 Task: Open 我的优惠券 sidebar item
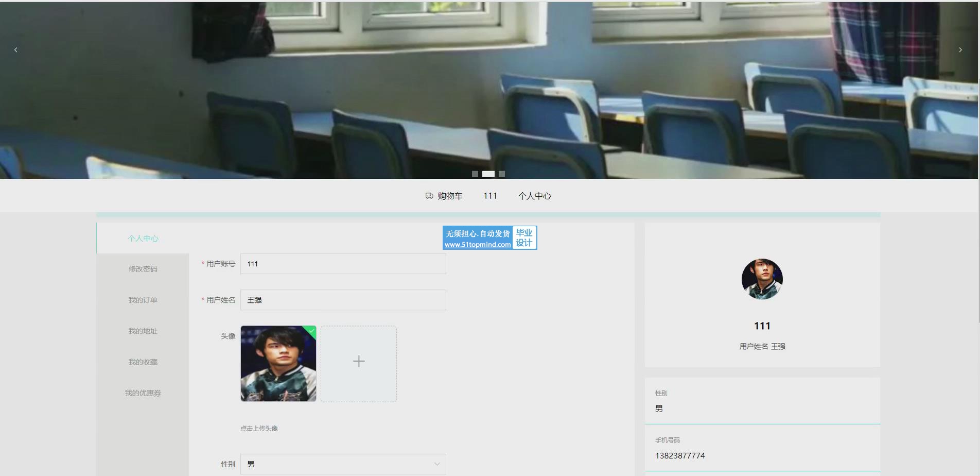point(143,393)
